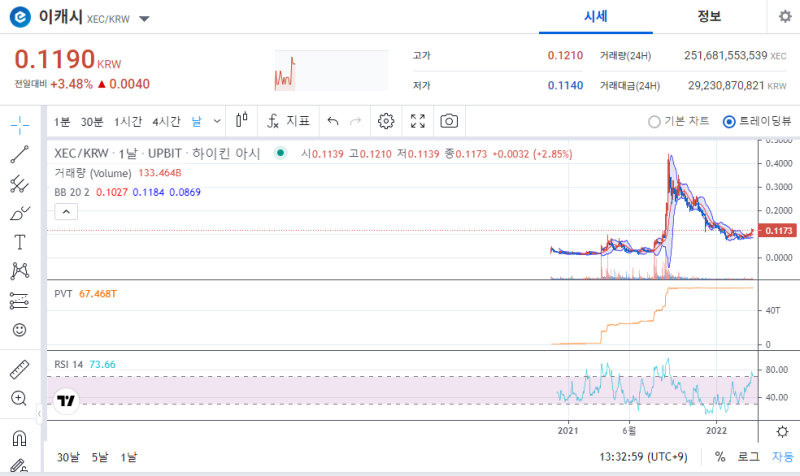Select the trend line drawing tool
This screenshot has width=800, height=476.
pyautogui.click(x=19, y=154)
